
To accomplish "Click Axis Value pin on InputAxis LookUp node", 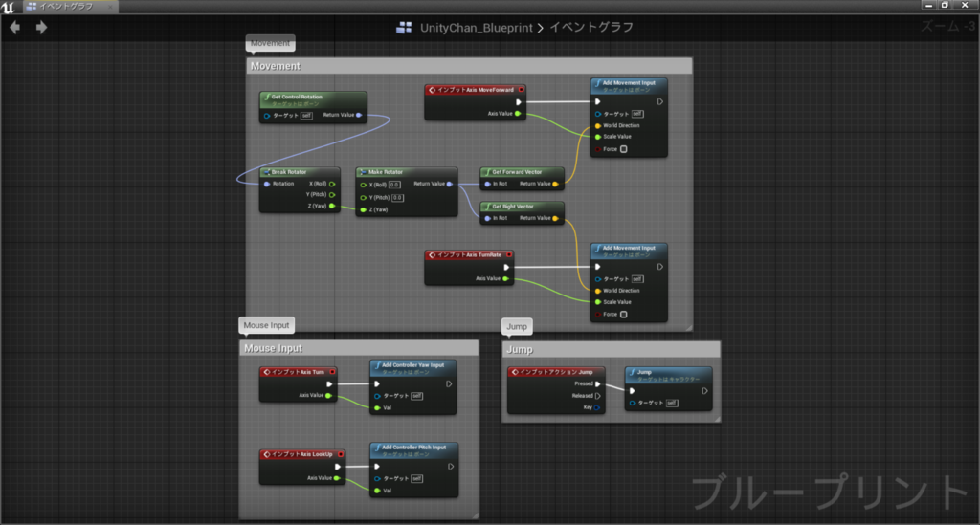I will tap(337, 478).
